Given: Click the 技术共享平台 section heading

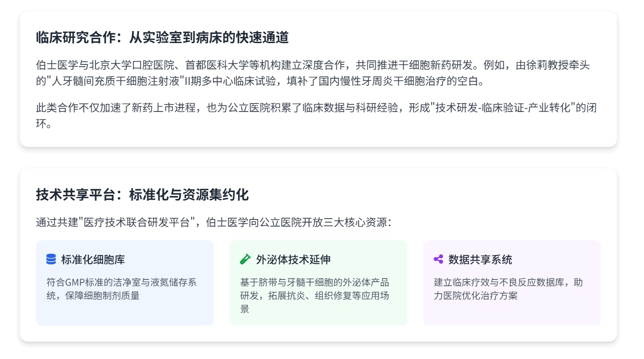Looking at the screenshot, I should pos(142,195).
